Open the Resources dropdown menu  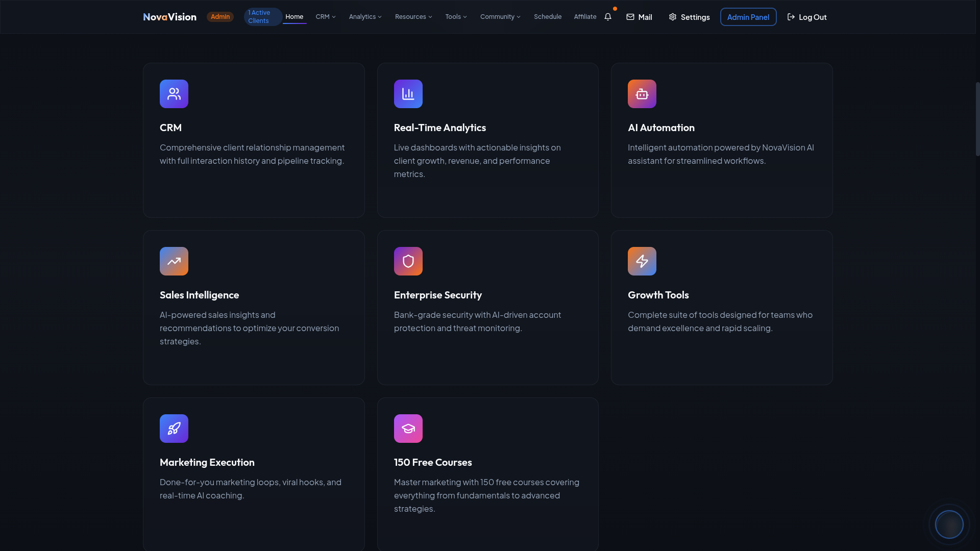point(413,17)
